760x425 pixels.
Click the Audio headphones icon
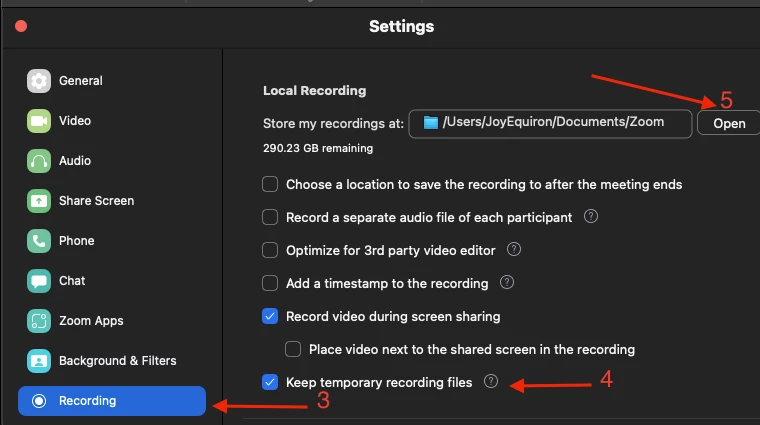39,161
